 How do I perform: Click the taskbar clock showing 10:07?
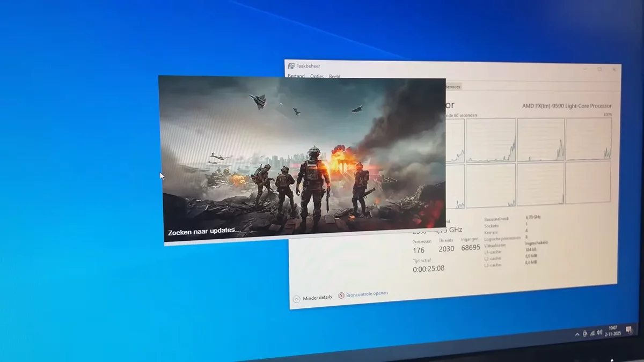pyautogui.click(x=613, y=330)
